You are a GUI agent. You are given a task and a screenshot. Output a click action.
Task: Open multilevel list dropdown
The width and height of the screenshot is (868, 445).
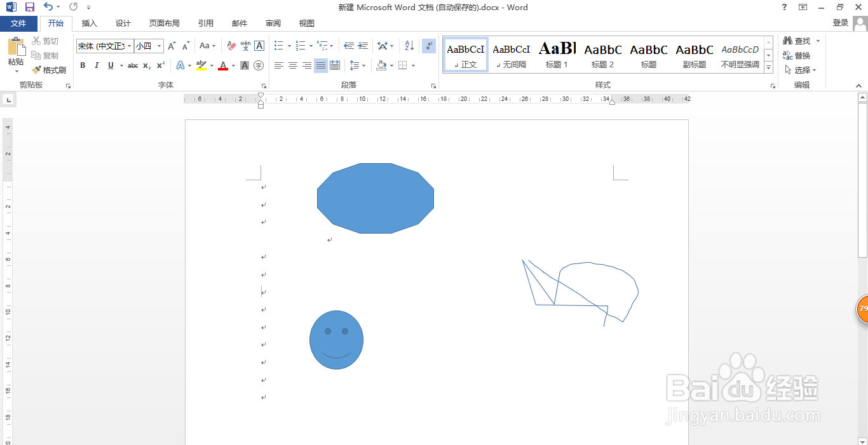point(332,46)
